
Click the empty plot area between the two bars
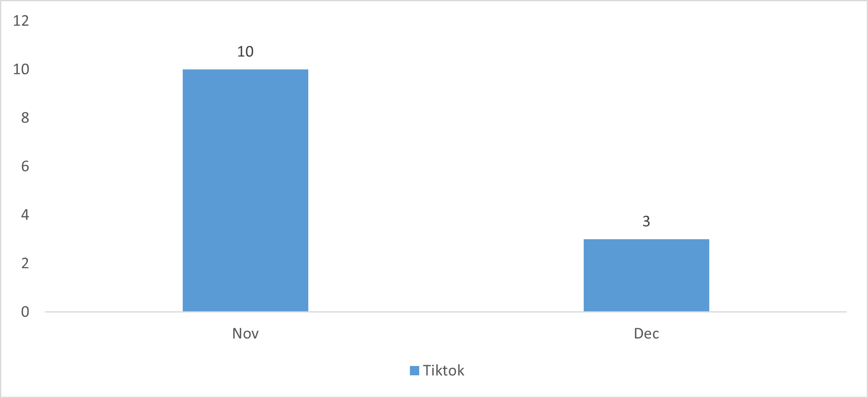[446, 182]
